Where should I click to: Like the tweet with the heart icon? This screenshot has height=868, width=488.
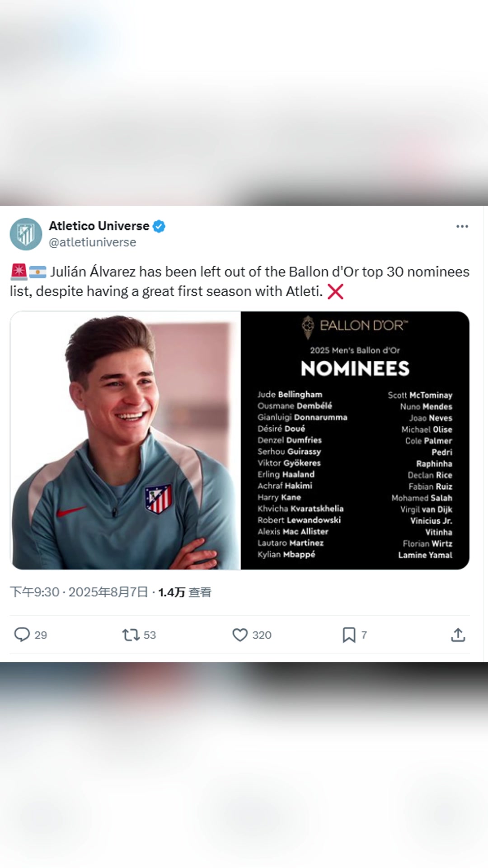[240, 635]
